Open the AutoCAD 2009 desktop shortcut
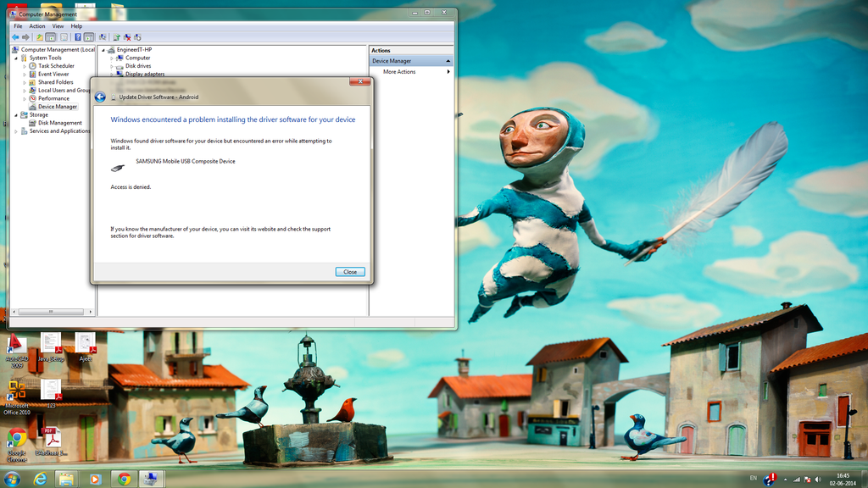868x488 pixels. [17, 352]
